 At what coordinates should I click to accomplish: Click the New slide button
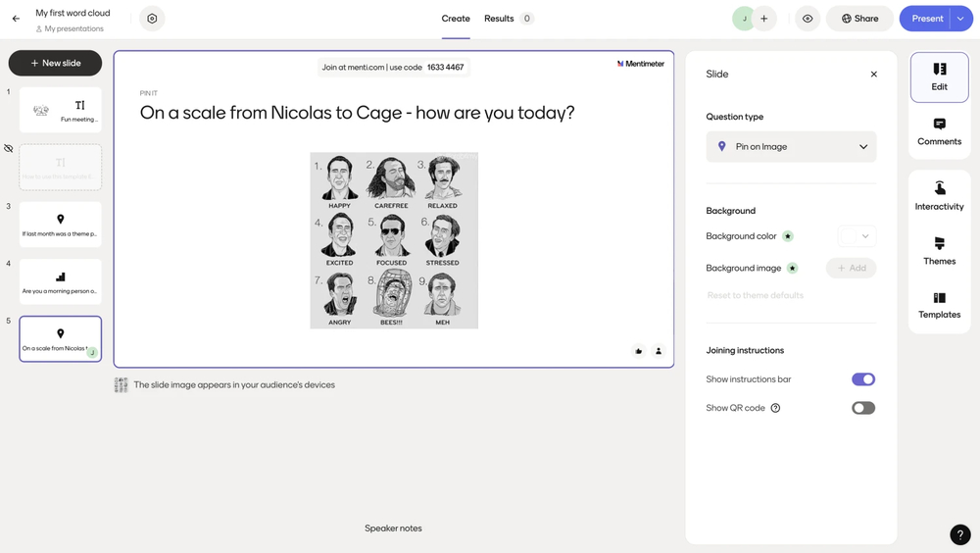[55, 63]
